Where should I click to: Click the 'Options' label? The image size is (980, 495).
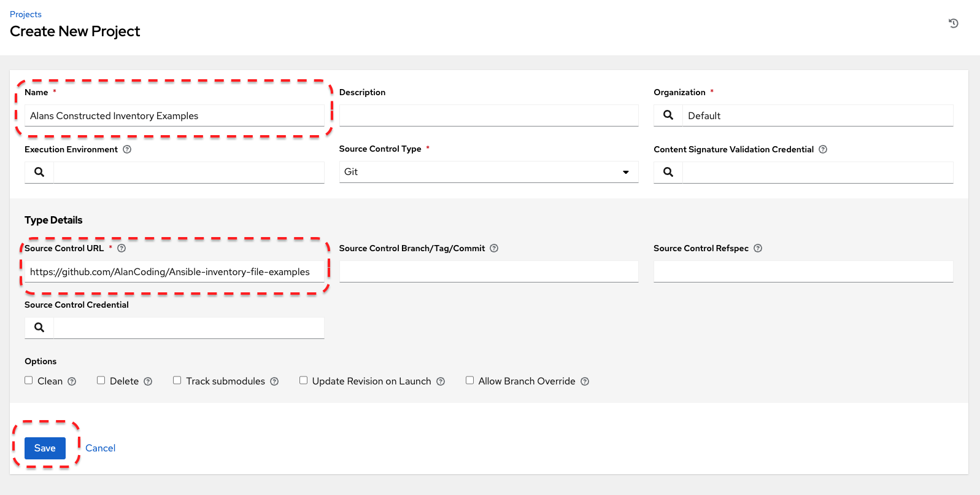point(41,361)
